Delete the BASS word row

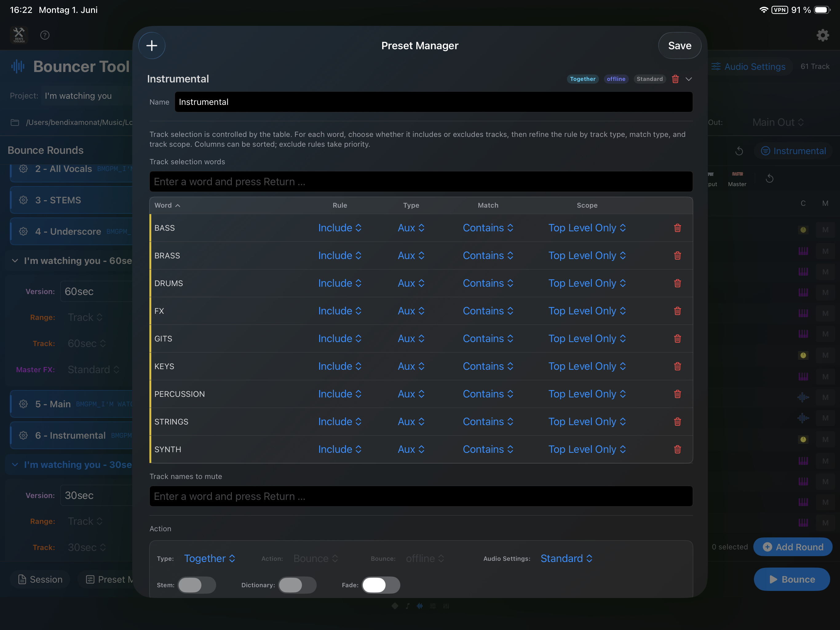click(677, 228)
